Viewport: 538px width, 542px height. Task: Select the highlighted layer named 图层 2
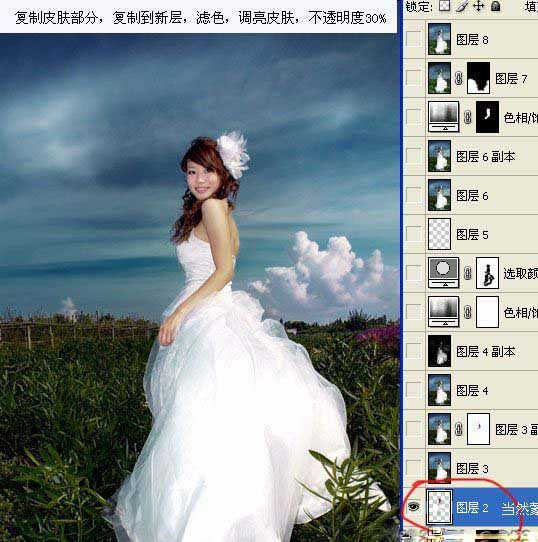(x=472, y=507)
